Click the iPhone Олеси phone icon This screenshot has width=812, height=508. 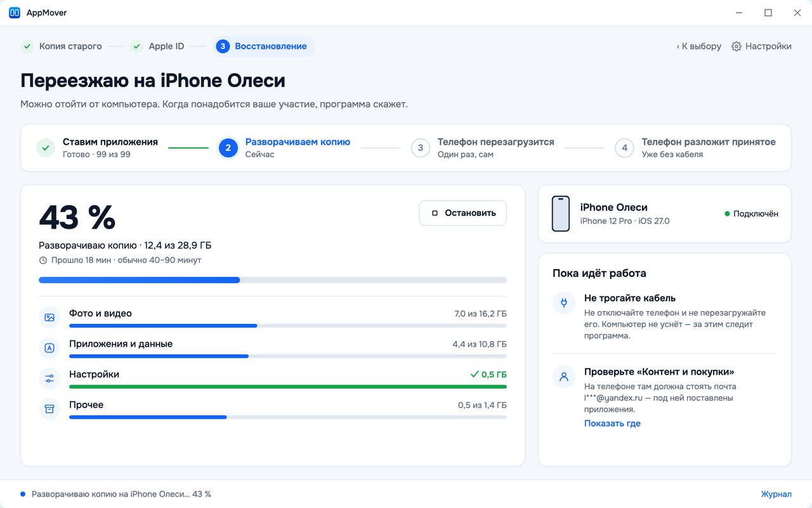pyautogui.click(x=561, y=213)
